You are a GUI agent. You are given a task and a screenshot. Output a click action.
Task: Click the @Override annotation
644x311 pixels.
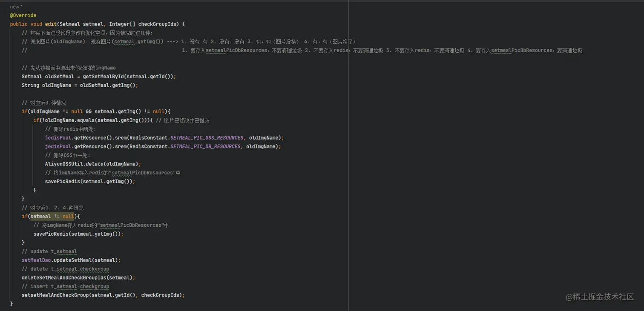(x=23, y=15)
